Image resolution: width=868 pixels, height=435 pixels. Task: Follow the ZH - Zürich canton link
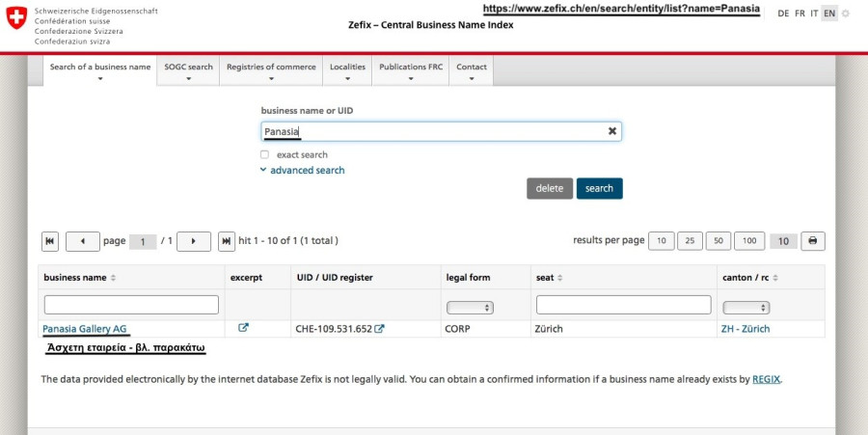point(746,329)
